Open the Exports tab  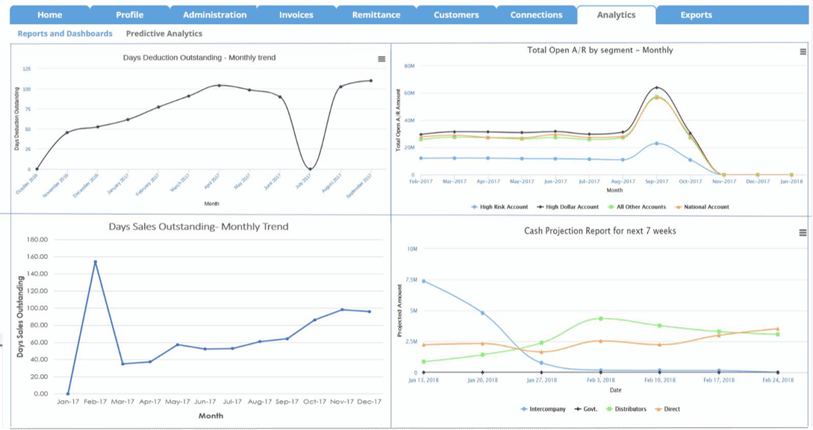pos(696,15)
